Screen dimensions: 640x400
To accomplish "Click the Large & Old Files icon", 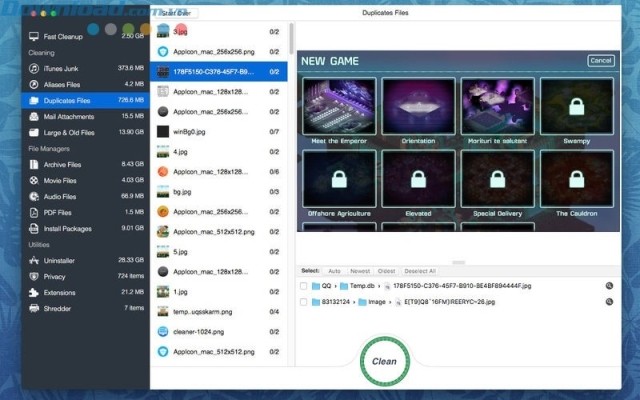I will (34, 133).
